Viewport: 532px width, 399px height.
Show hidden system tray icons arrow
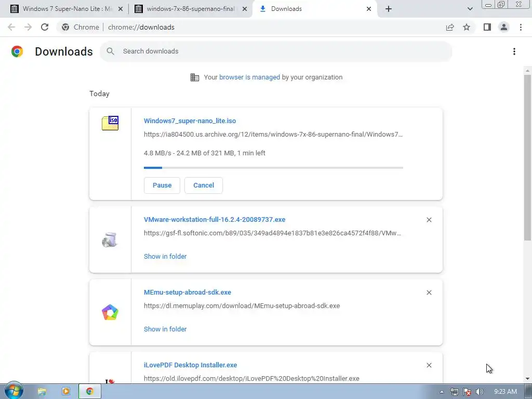[x=442, y=392]
